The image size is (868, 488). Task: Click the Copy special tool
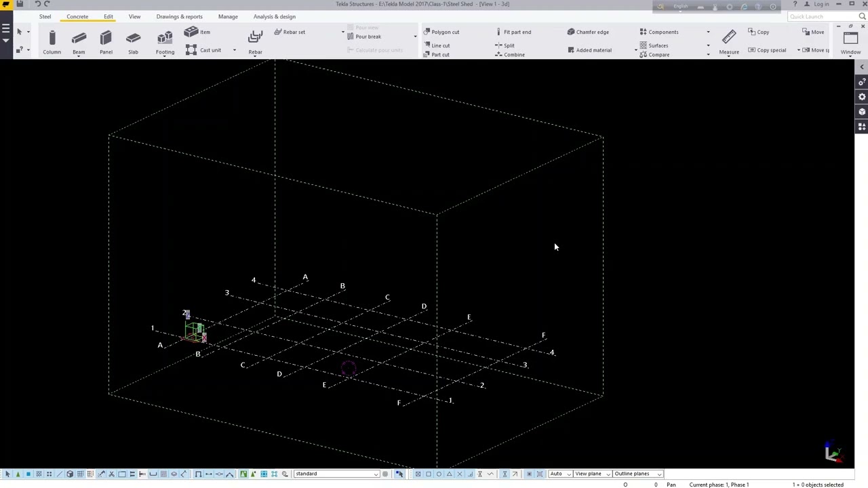(767, 50)
